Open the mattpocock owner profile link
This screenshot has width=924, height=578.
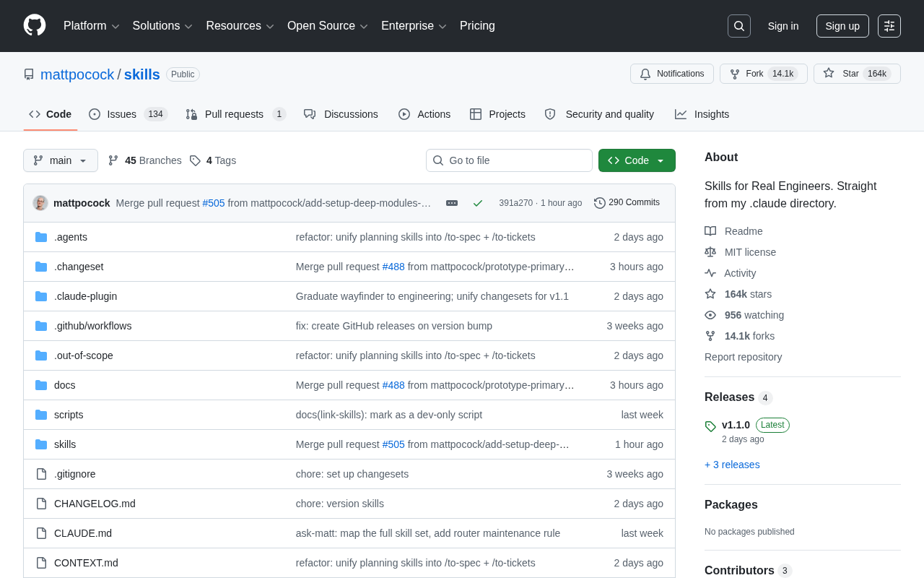77,74
